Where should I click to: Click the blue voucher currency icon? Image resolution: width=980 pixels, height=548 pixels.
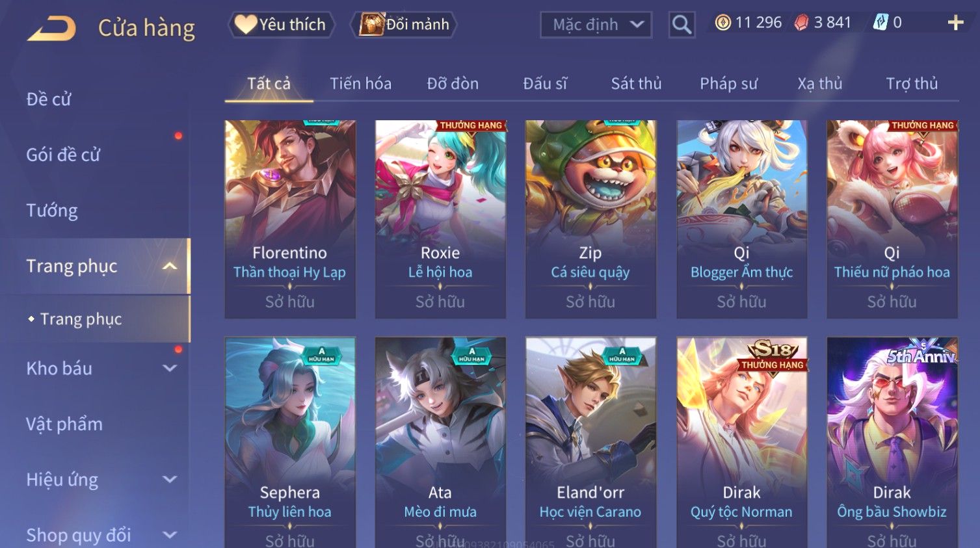[x=881, y=23]
